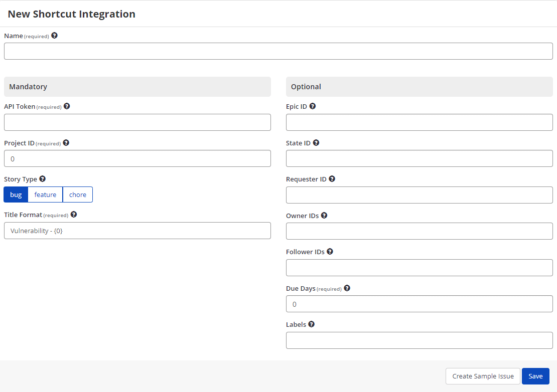557x392 pixels.
Task: Select the feature story type
Action: pos(45,194)
